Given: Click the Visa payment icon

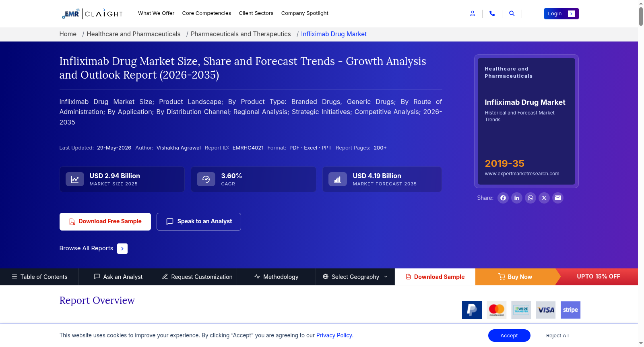Looking at the screenshot, I should coord(546,310).
